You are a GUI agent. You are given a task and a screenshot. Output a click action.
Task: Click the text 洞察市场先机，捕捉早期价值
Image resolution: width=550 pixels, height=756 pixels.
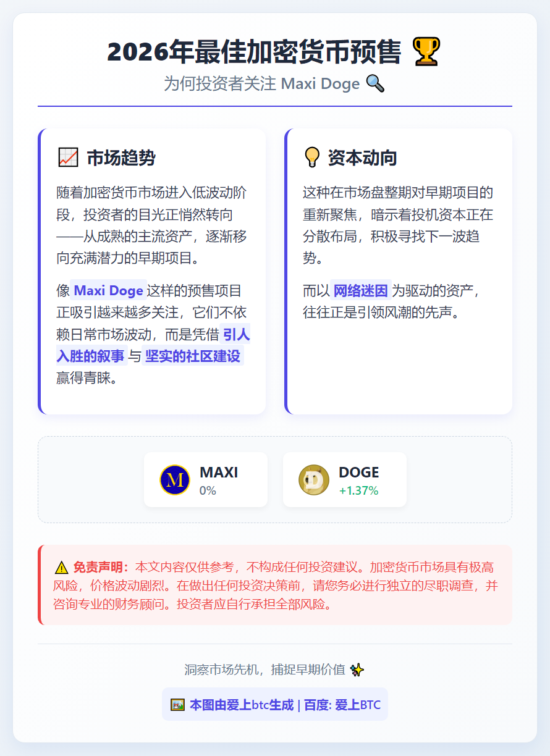coord(264,670)
